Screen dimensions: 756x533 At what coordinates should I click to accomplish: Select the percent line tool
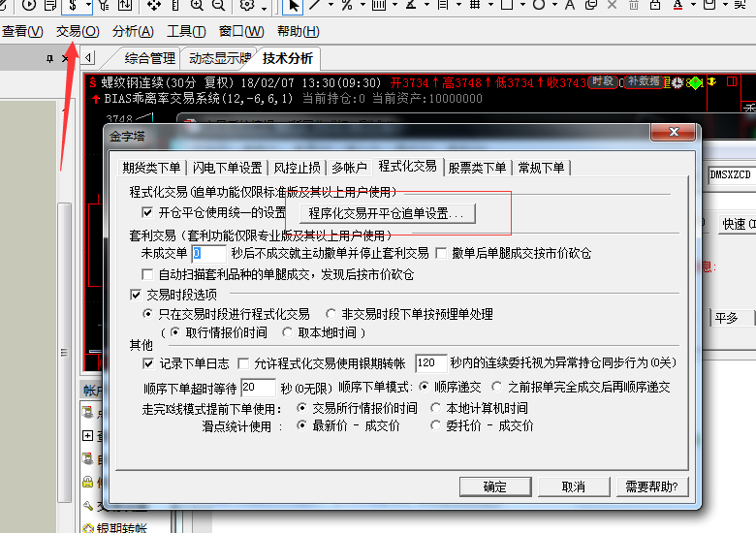pyautogui.click(x=347, y=5)
